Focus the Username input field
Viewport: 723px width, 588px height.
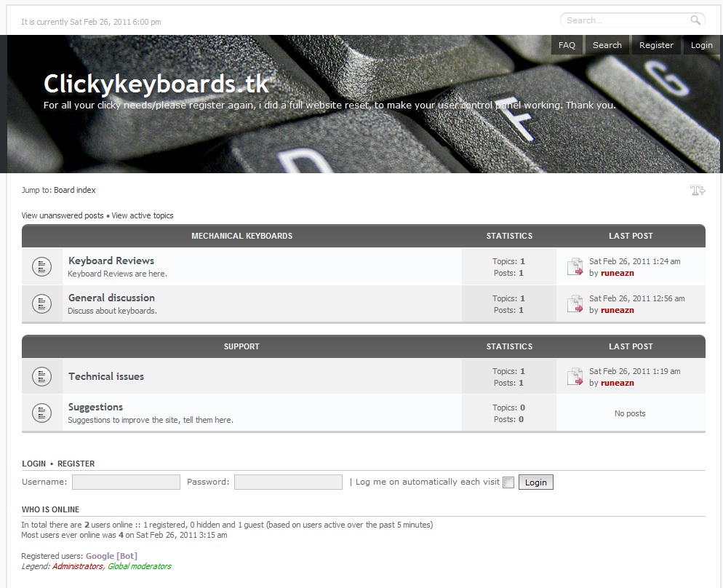tap(126, 482)
